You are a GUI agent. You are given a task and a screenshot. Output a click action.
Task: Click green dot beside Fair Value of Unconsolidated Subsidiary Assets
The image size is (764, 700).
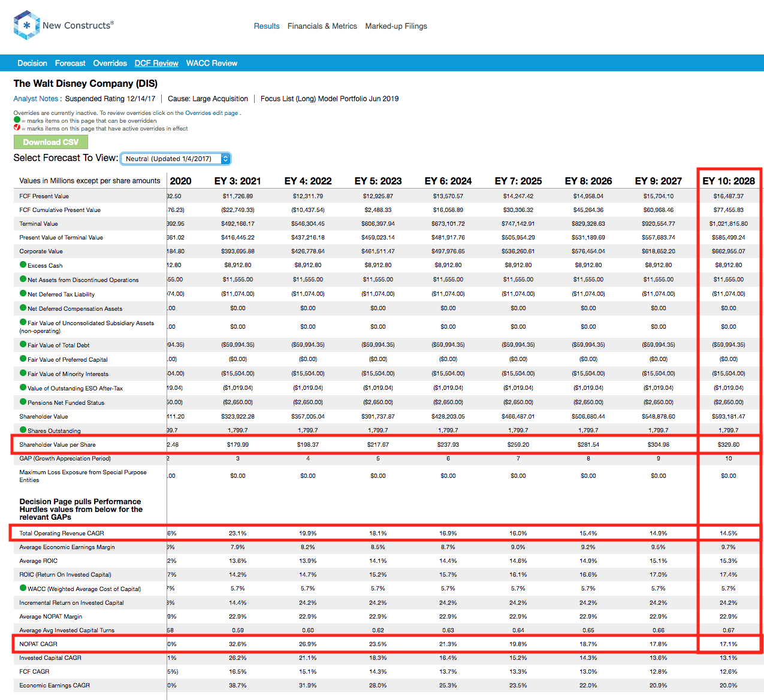23,322
